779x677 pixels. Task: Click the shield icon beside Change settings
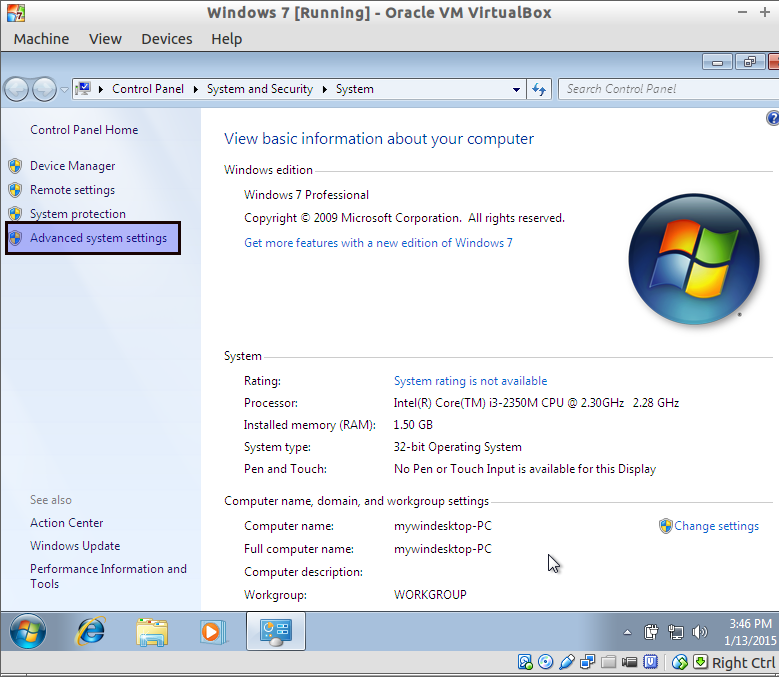click(666, 526)
